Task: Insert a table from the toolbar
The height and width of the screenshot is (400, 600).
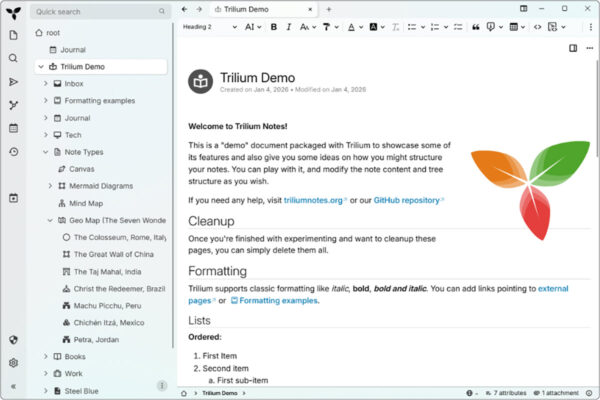Action: tap(514, 27)
